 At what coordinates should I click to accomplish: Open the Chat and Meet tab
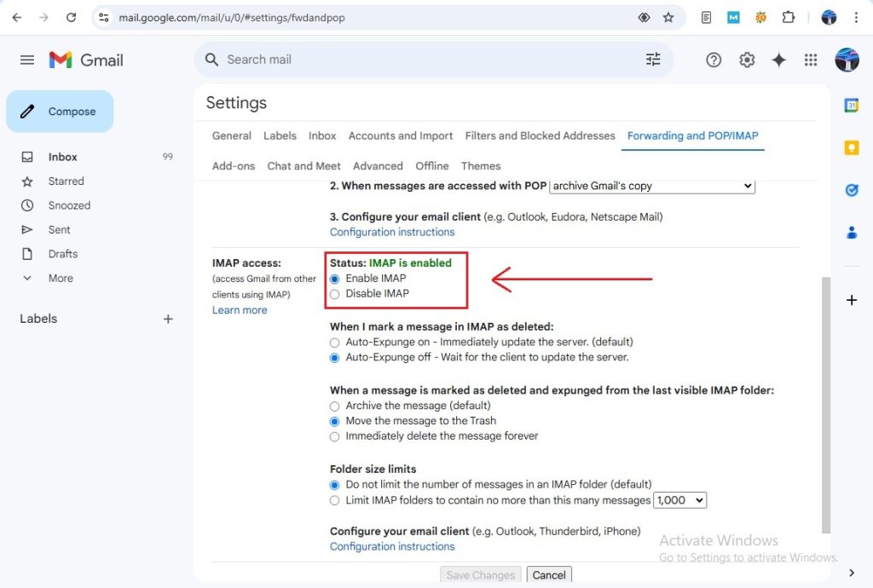pos(304,166)
